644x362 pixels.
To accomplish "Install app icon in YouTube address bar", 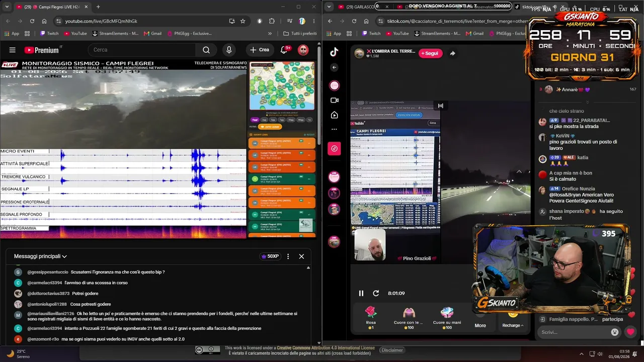I will 232,21.
